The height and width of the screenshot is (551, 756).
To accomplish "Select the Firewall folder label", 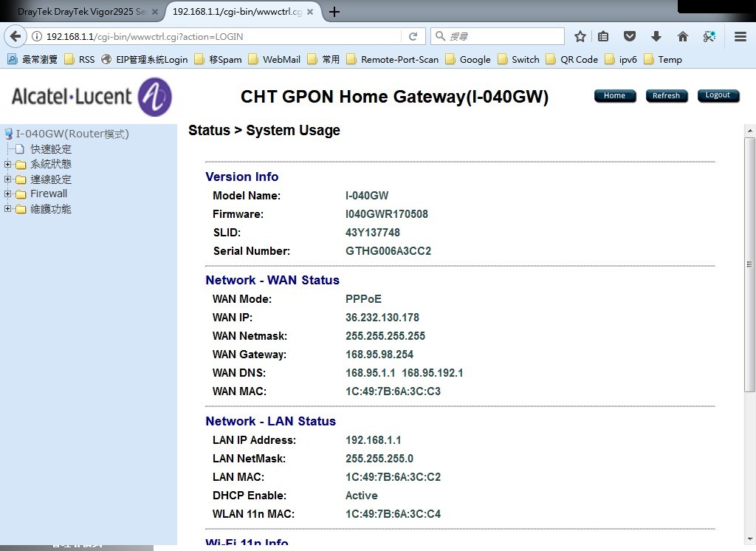I will click(49, 194).
